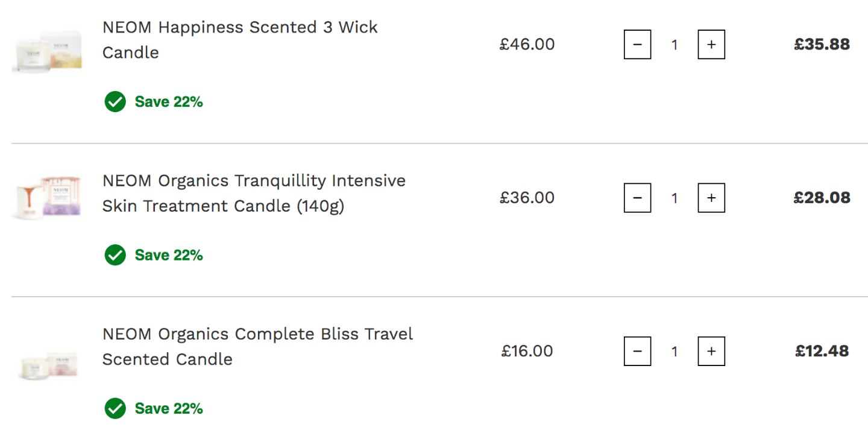Increase quantity of NEOM Happiness 3 Wick Candle
Screen dimensions: 868x439
point(711,45)
